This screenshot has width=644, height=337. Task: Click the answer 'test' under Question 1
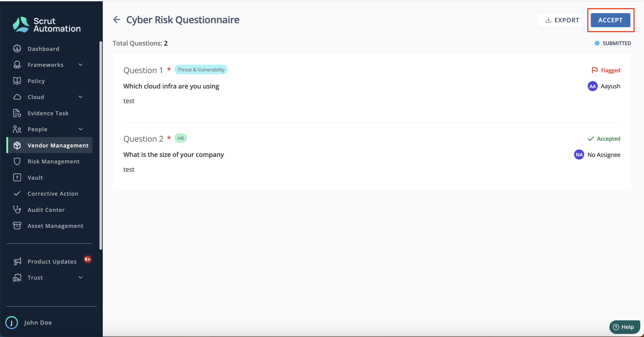[129, 101]
